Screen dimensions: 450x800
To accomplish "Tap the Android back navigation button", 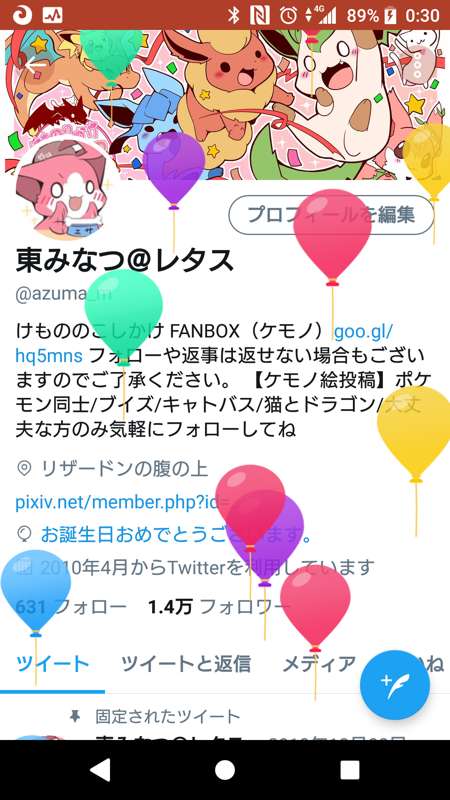I will 99,770.
